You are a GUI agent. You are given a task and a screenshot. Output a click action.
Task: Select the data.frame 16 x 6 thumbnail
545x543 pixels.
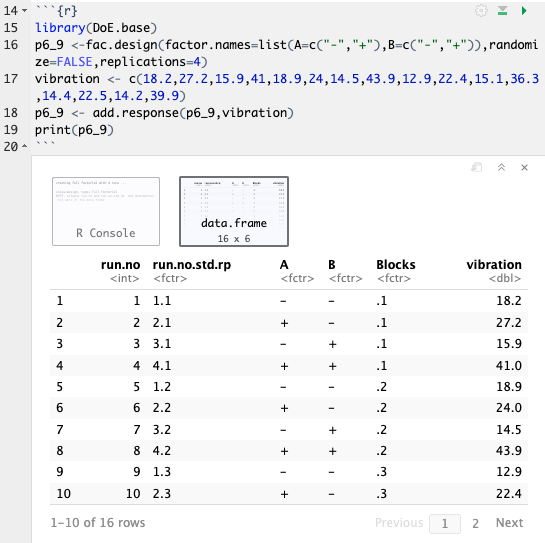(x=234, y=211)
